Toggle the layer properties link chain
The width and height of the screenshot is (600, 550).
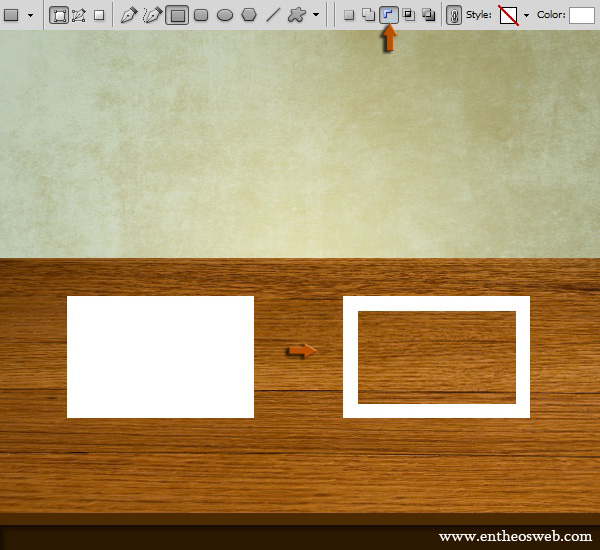454,15
